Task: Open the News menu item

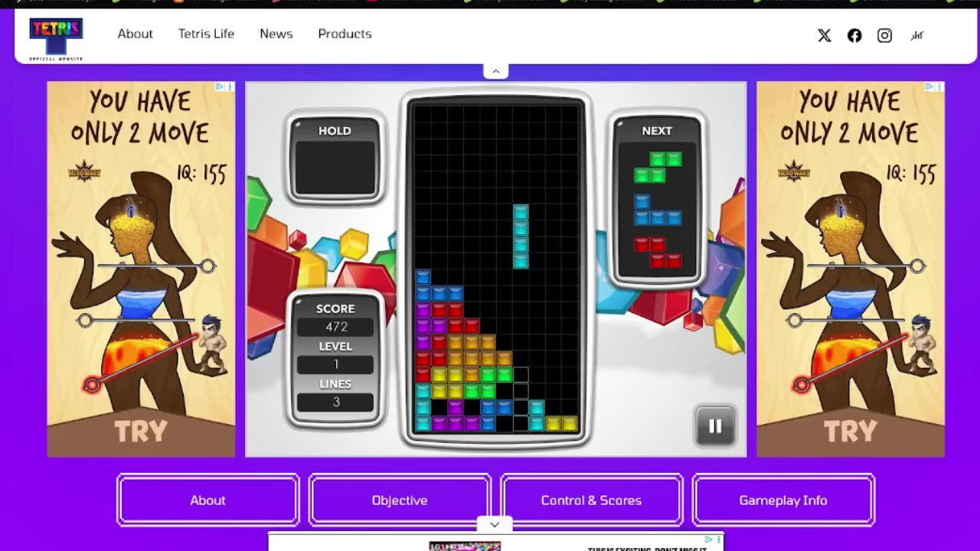Action: 276,34
